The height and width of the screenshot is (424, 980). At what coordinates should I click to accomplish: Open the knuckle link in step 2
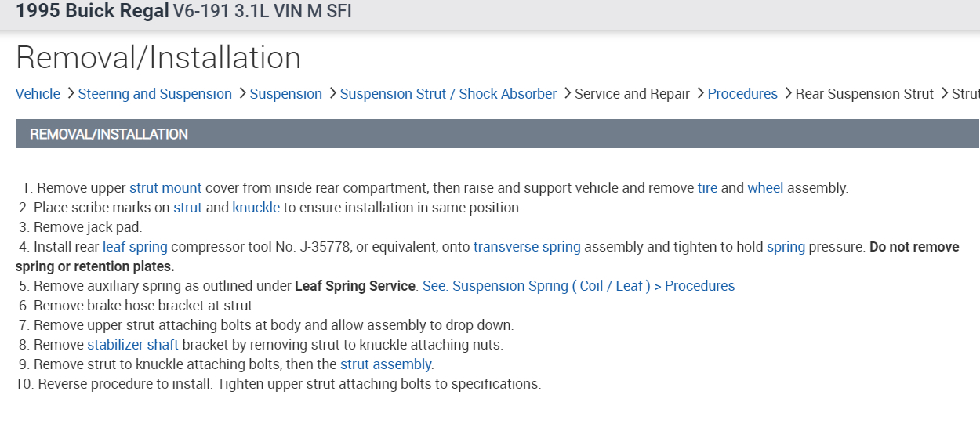coord(256,208)
